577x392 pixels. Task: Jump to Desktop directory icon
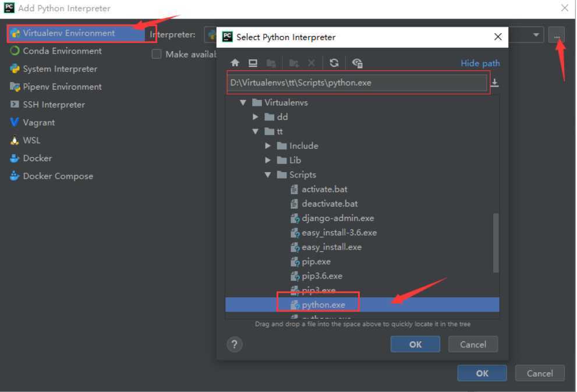pyautogui.click(x=253, y=63)
